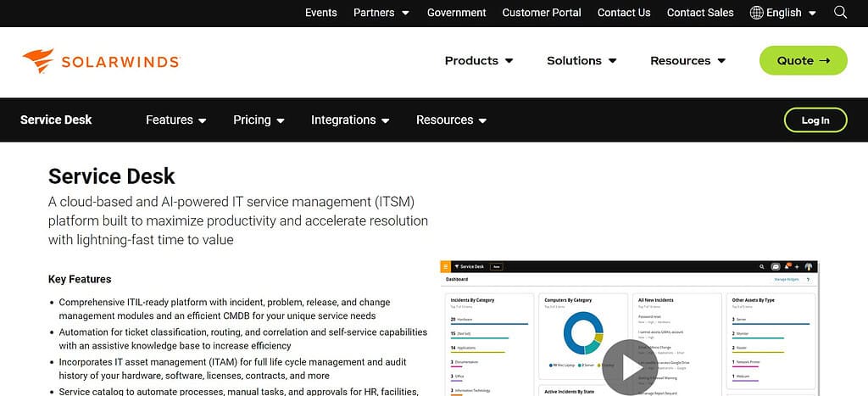Click the green Quote button
868x396 pixels.
804,60
